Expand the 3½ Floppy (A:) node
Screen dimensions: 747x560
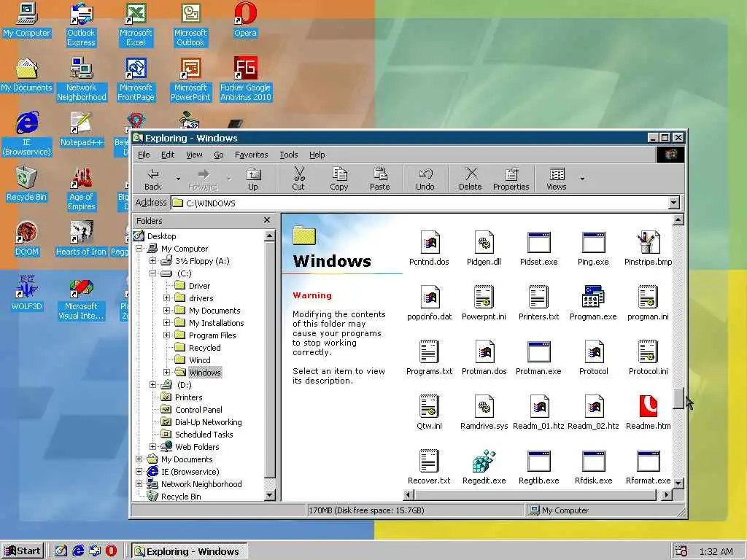tap(152, 261)
